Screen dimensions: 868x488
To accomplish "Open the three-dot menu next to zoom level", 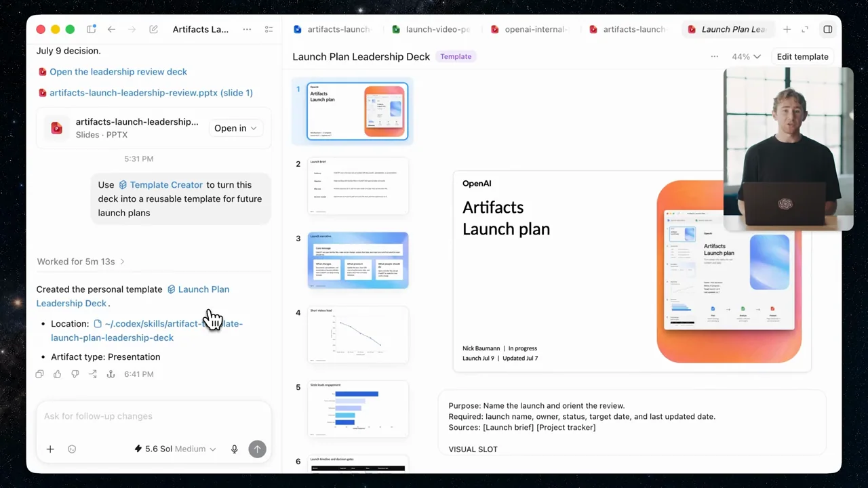I will pyautogui.click(x=714, y=56).
